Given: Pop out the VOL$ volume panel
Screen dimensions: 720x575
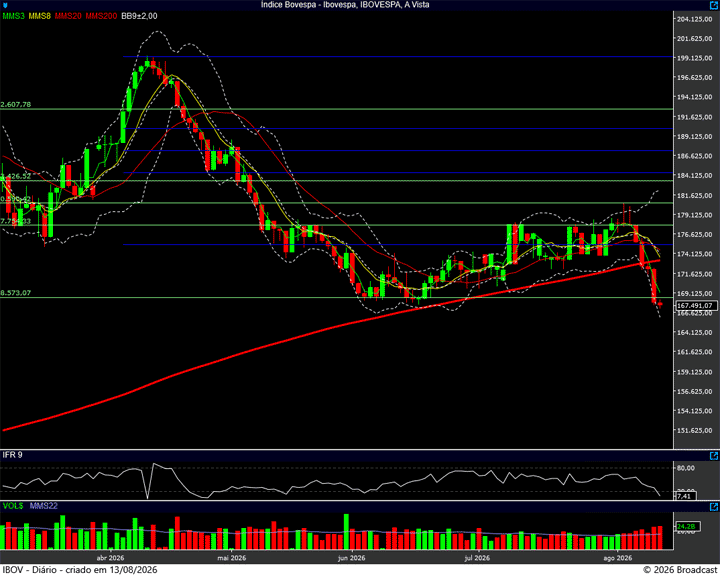Looking at the screenshot, I should (x=714, y=507).
